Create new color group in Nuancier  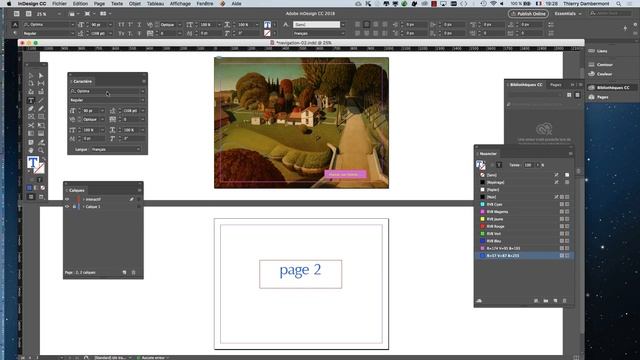coord(546,301)
